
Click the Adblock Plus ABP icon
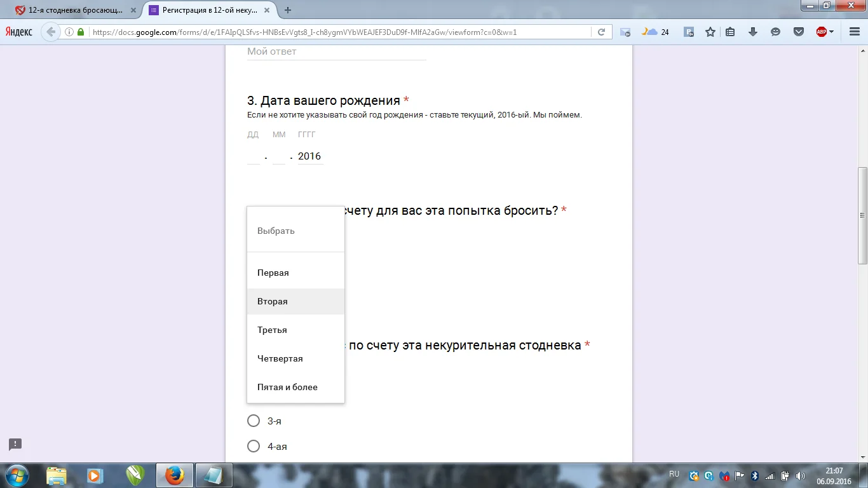822,32
